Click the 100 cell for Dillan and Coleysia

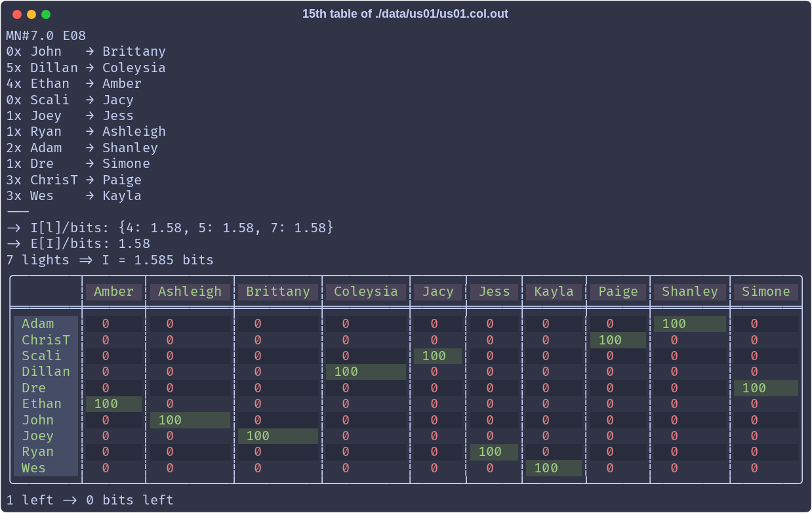tap(366, 372)
